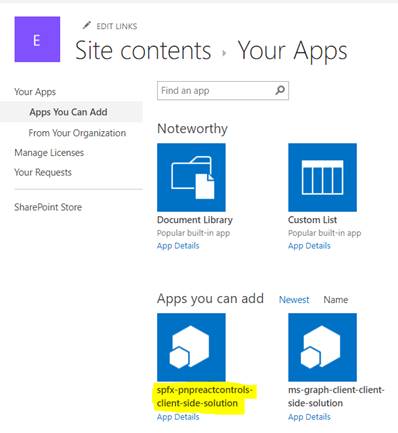Click the Noteworthy section heading
Viewport: 398px width, 433px height.
[x=192, y=129]
